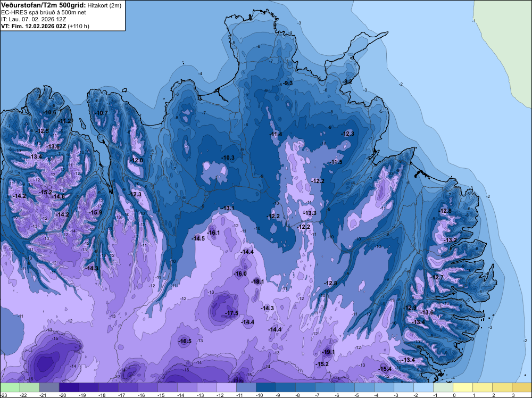Pick the -16.1 temperature label
Screen dimensions: 532x398
pos(213,233)
